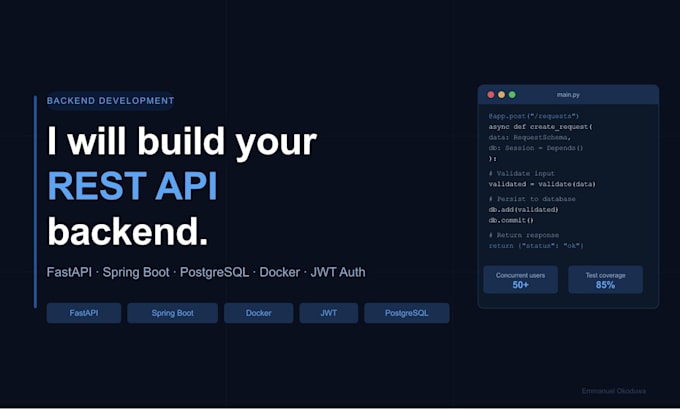Screen dimensions: 680x414
Task: Click the 'validated = validate(data)' code line
Action: [x=542, y=184]
